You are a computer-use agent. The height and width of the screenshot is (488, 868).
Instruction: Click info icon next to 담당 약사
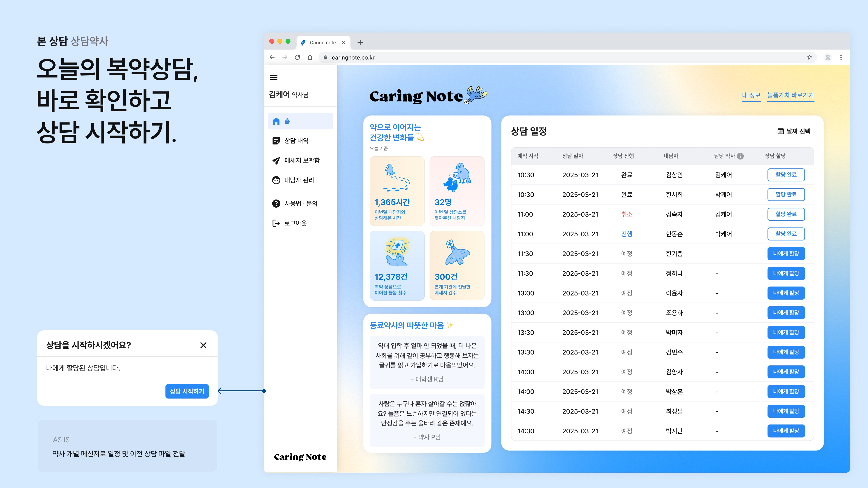[x=740, y=156]
